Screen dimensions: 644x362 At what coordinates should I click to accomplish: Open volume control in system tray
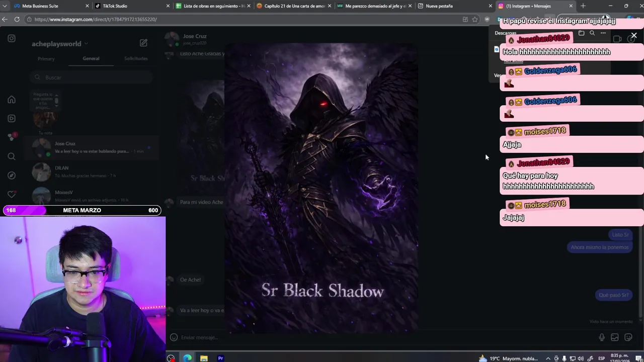pos(581,358)
